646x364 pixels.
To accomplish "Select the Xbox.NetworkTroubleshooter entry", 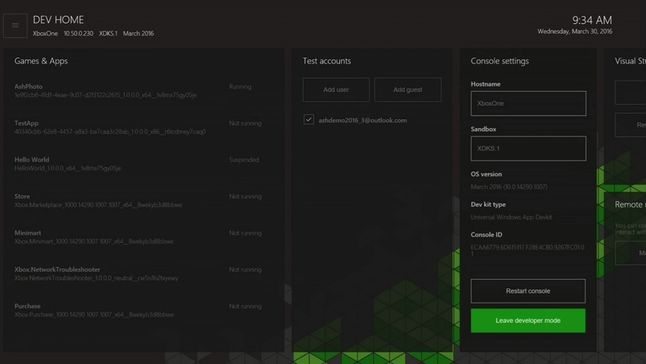I will [138, 274].
